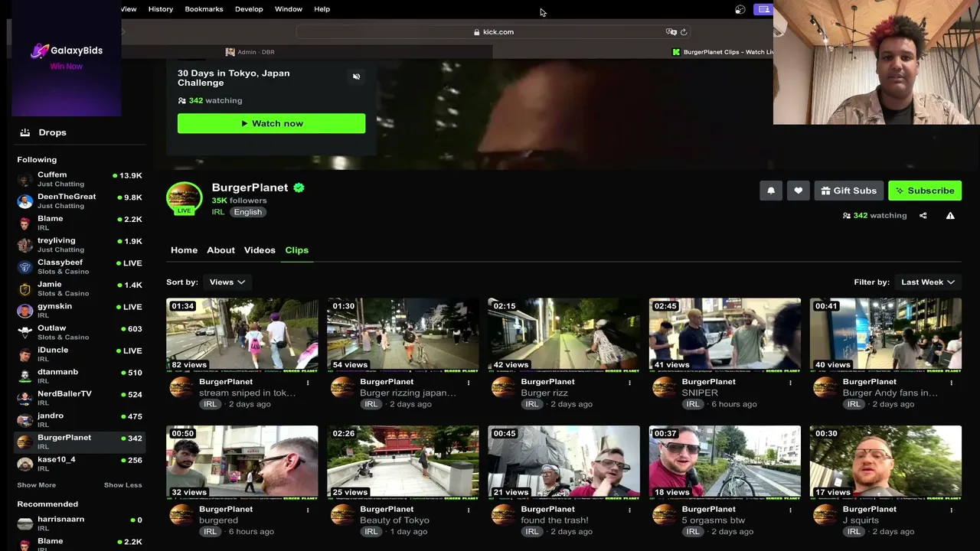Open the Bookmarks menu
The image size is (980, 551).
coord(204,9)
